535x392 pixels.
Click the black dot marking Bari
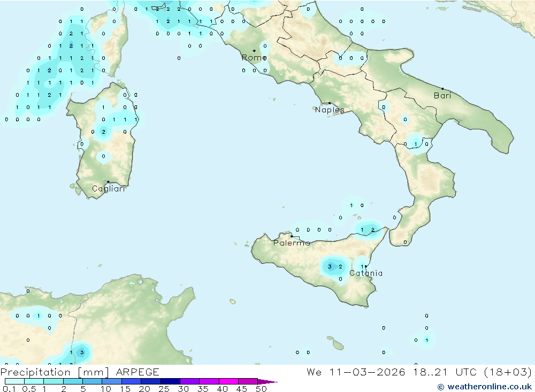point(442,89)
